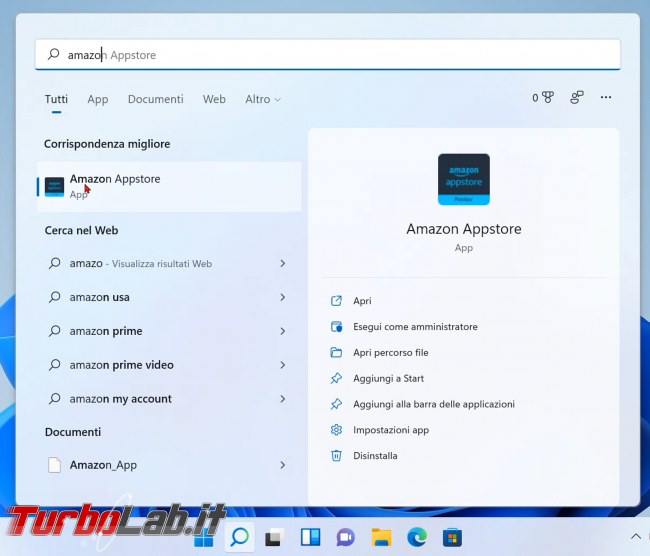Choose Aggiungi a Start
Image resolution: width=650 pixels, height=556 pixels.
tap(388, 378)
